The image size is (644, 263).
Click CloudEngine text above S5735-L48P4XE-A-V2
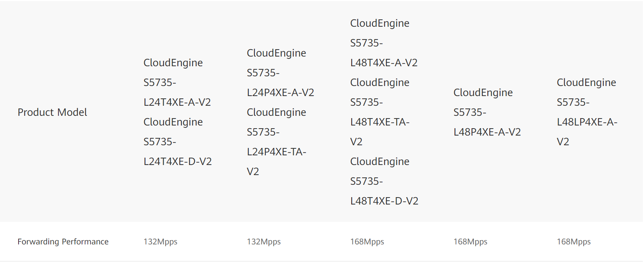(483, 93)
